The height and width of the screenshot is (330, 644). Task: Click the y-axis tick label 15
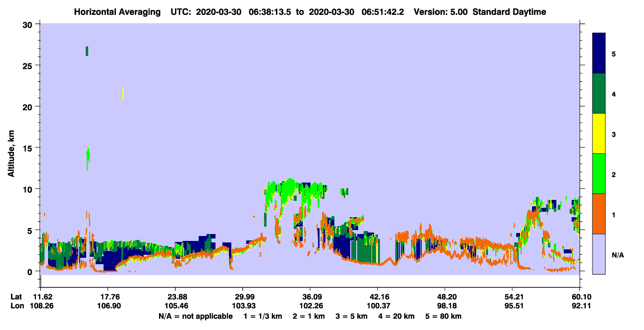point(28,147)
